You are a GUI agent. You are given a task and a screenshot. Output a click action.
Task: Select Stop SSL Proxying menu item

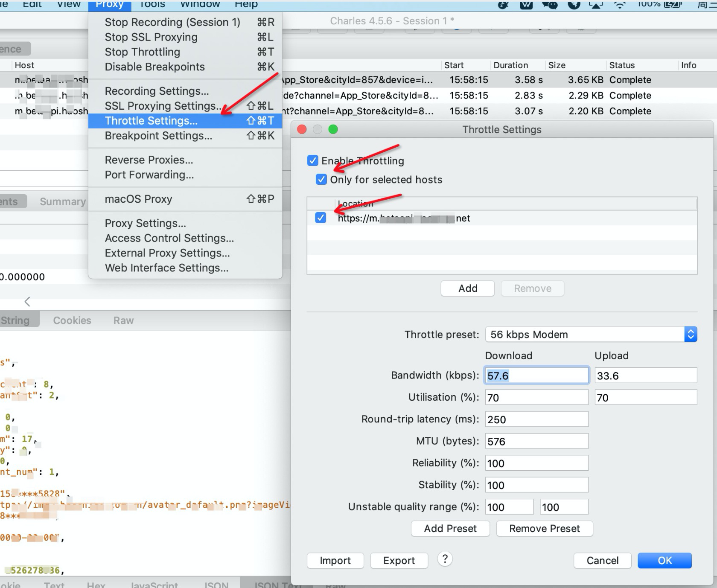tap(185, 37)
